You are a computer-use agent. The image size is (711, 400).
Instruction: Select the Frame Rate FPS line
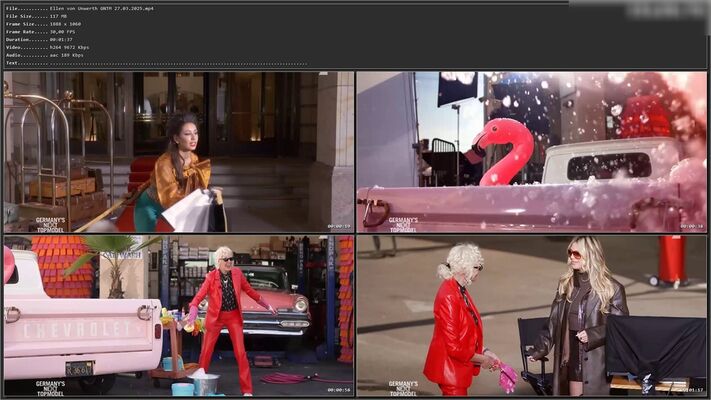[x=40, y=32]
